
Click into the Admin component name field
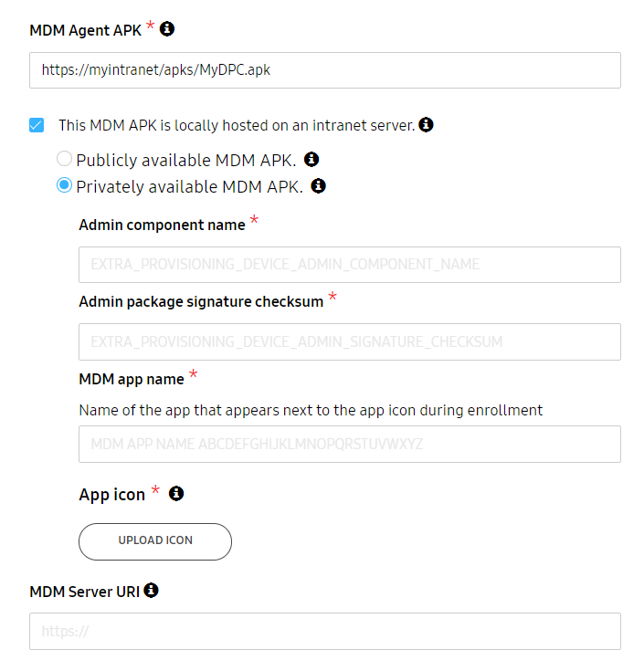pyautogui.click(x=349, y=265)
